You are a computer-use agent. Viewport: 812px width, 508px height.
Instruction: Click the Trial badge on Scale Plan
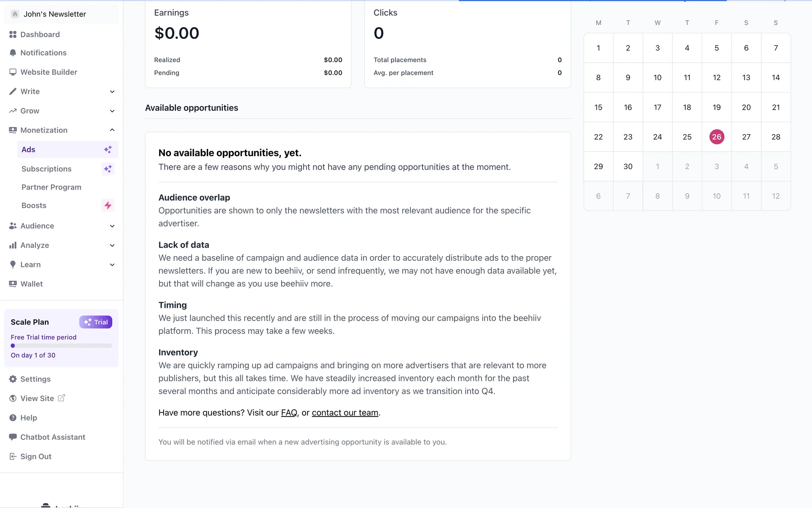(96, 322)
